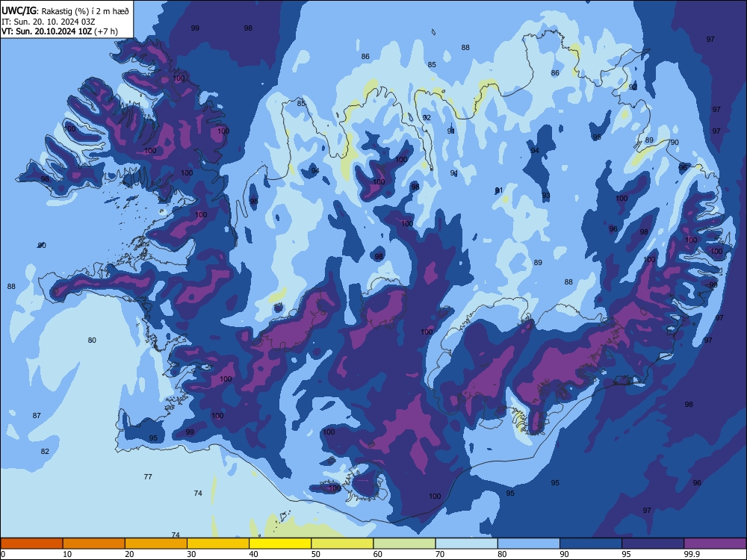Image resolution: width=747 pixels, height=560 pixels.
Task: Click the '87' humidity value on the map
Action: pos(37,416)
